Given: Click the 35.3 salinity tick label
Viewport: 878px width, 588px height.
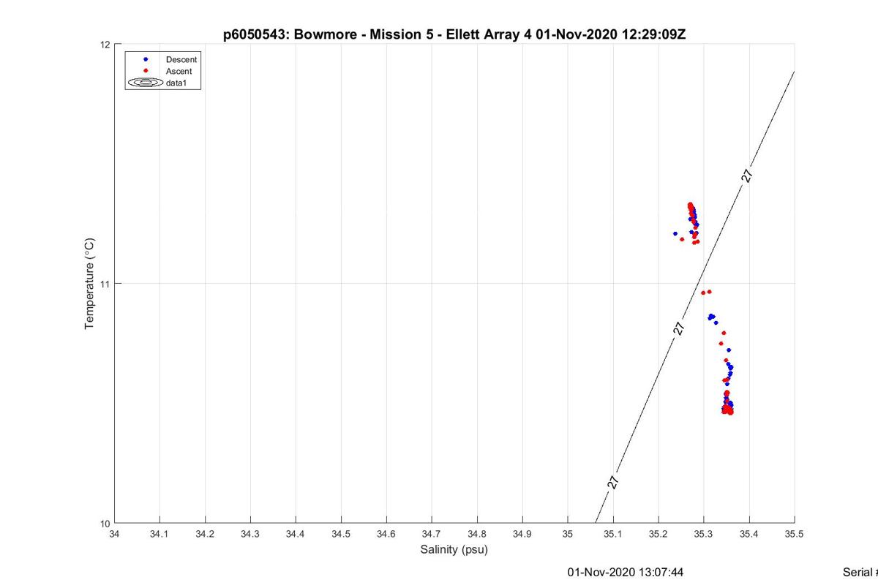Looking at the screenshot, I should (x=703, y=535).
